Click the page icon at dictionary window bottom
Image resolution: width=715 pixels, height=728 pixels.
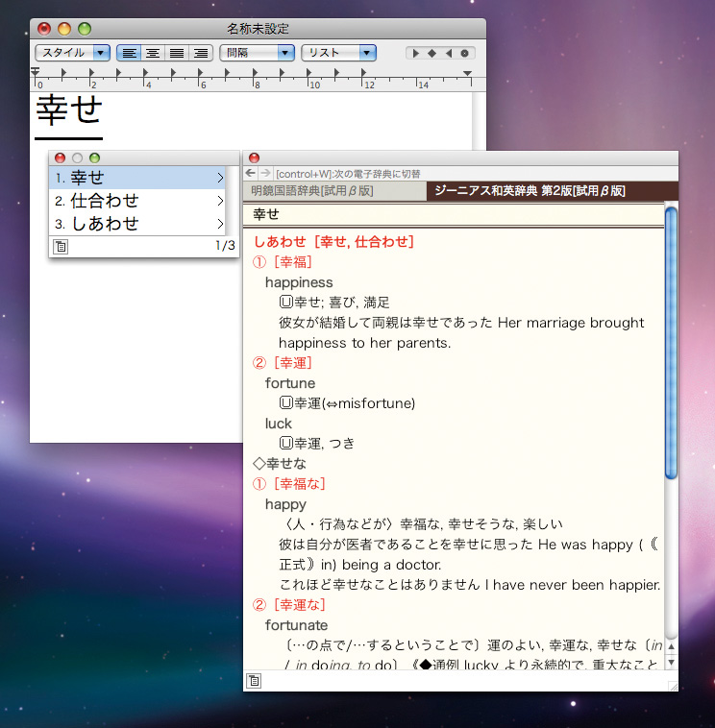pos(254,681)
